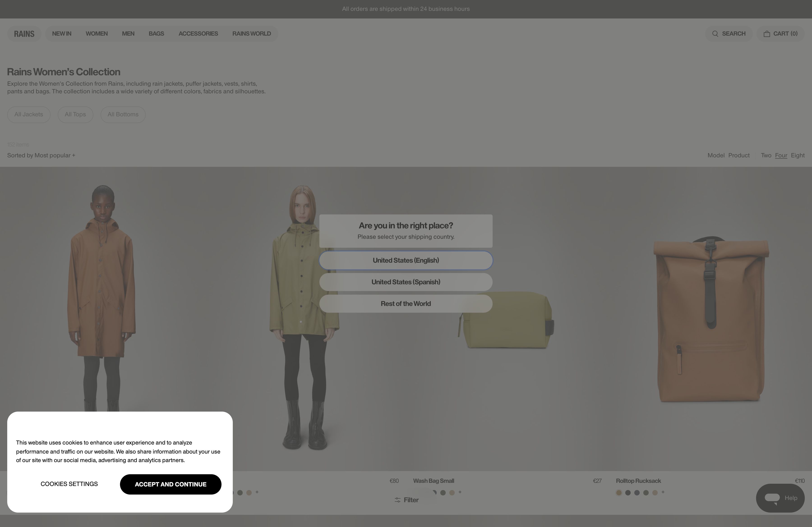Select United States (English) shipping option
Viewport: 812px width, 527px height.
point(406,260)
